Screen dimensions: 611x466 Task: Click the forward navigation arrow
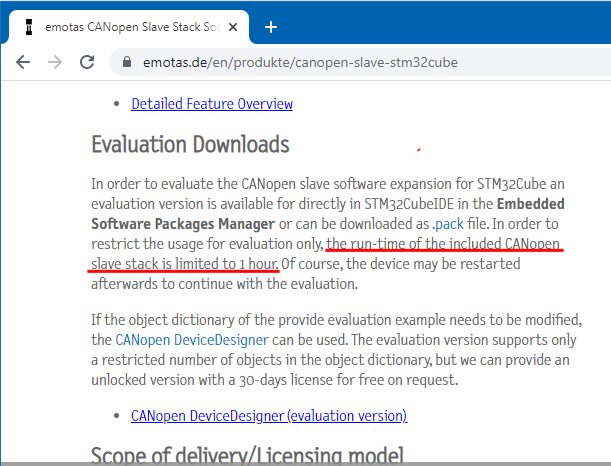click(x=55, y=62)
